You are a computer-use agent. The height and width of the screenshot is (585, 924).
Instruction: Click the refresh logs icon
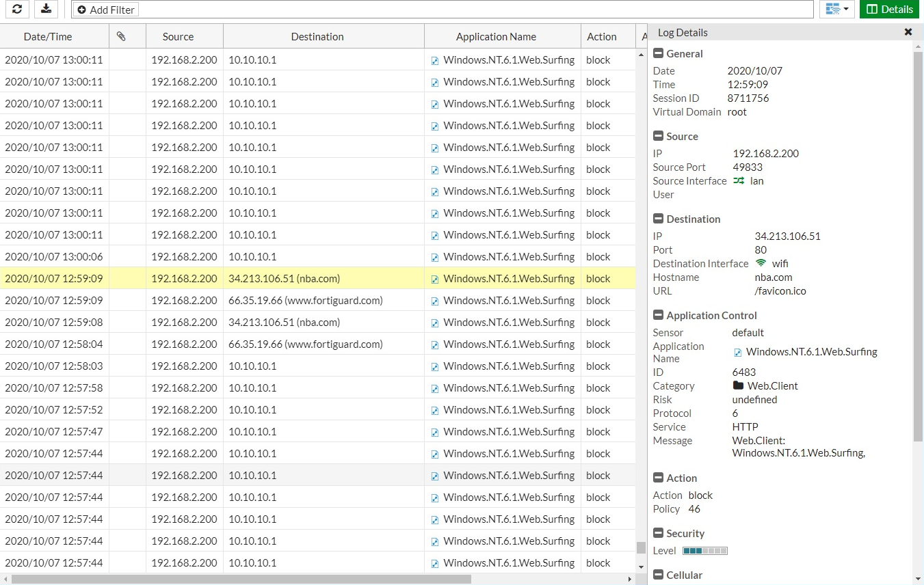point(17,9)
